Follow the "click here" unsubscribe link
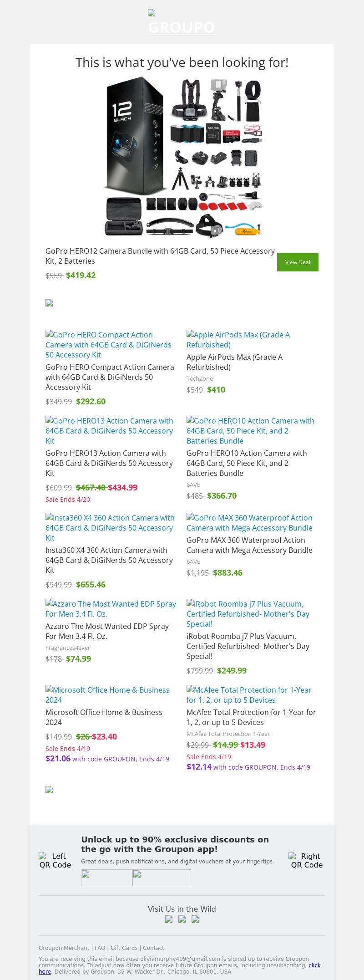The width and height of the screenshot is (364, 980). click(314, 965)
